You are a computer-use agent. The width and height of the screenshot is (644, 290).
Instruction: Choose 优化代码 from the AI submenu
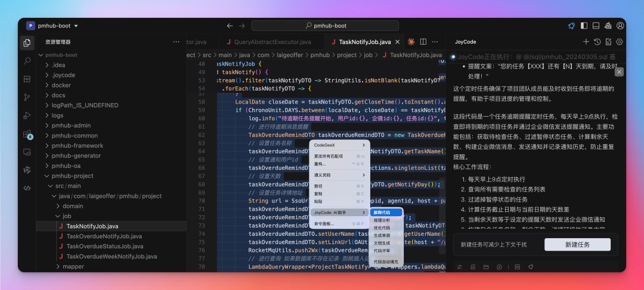pos(382,228)
